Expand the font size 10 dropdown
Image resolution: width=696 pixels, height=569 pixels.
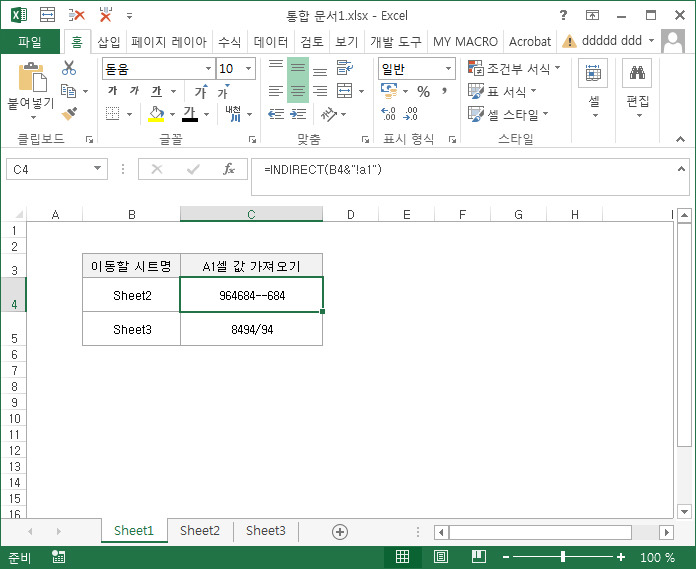tap(249, 68)
